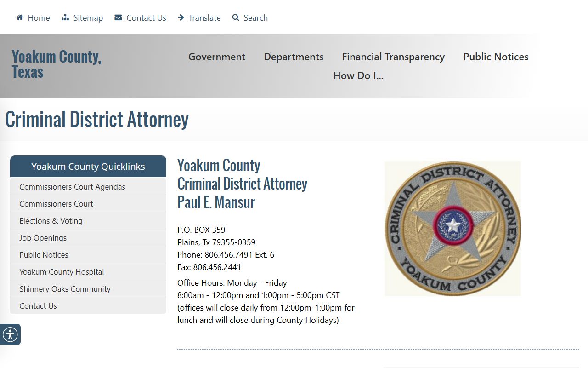Open the Translate link
Viewport: 588px width, 368px height.
(204, 17)
